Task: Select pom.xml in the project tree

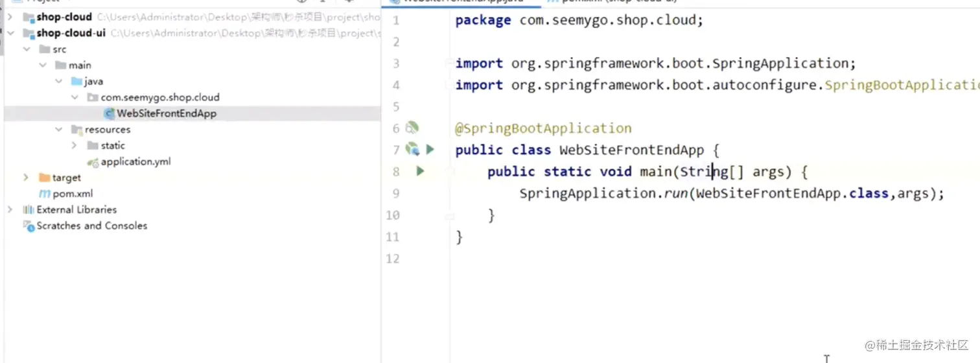Action: coord(73,194)
